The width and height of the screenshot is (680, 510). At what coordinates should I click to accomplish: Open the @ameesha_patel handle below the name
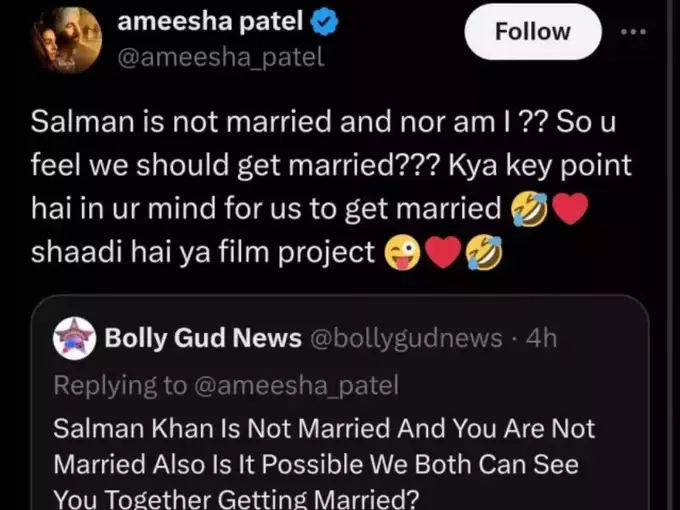click(220, 57)
